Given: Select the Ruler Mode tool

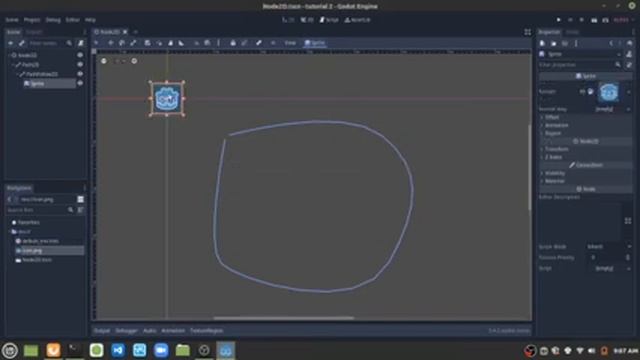Looking at the screenshot, I should (x=181, y=43).
